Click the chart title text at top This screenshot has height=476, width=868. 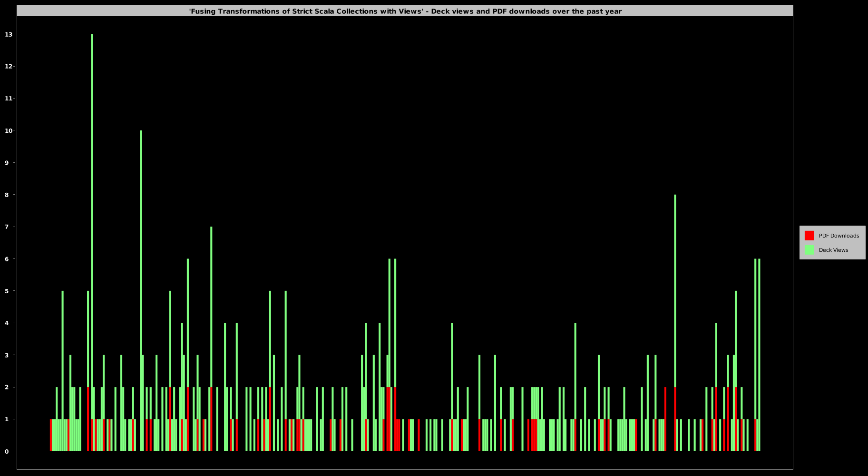[x=405, y=11]
